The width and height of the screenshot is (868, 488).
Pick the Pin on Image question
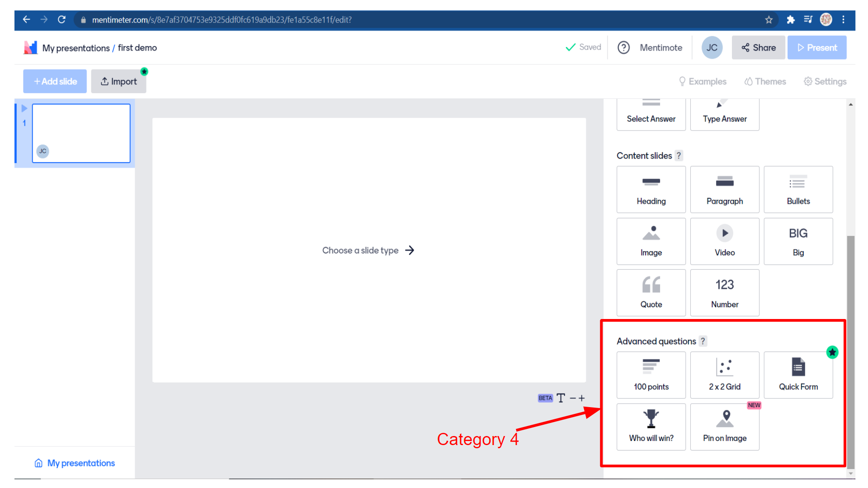tap(724, 427)
